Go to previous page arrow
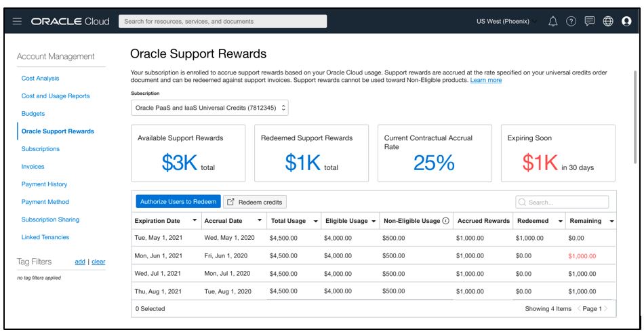 579,308
